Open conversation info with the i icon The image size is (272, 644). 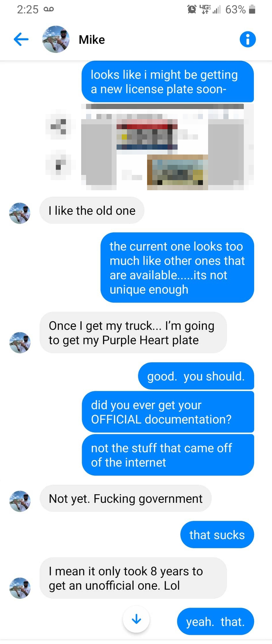pyautogui.click(x=248, y=39)
